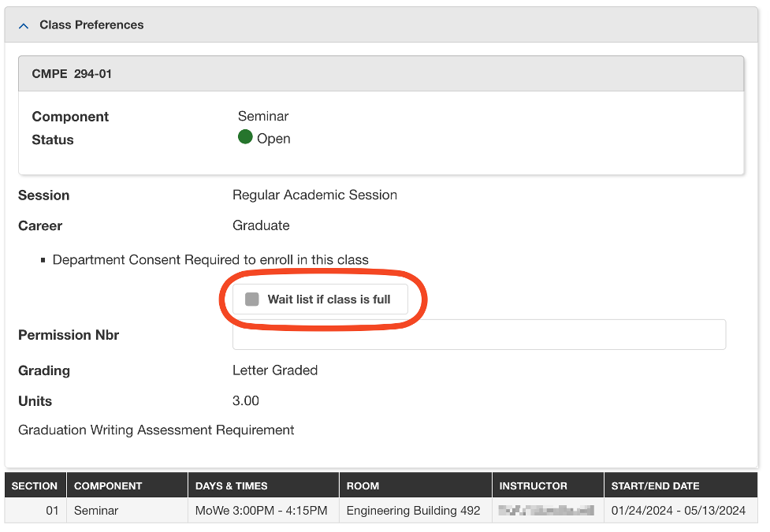This screenshot has height=532, width=770.
Task: Select the DAYS & TIMES column header
Action: (x=234, y=485)
